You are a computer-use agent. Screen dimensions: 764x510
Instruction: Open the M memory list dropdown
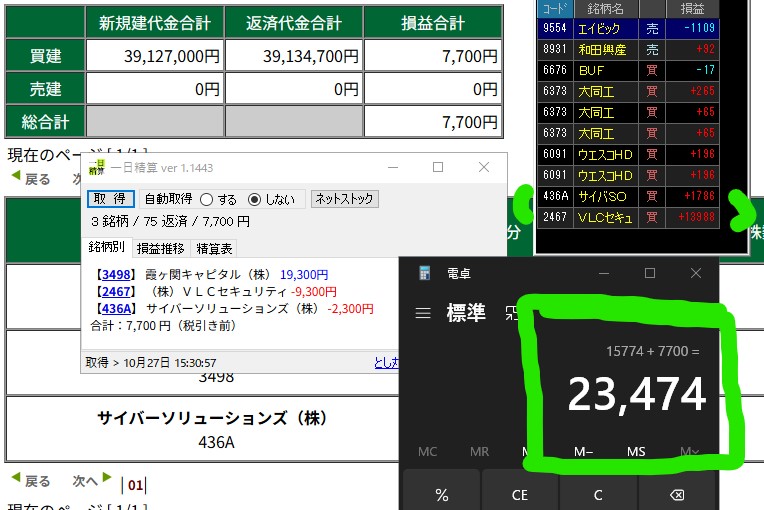pos(689,451)
